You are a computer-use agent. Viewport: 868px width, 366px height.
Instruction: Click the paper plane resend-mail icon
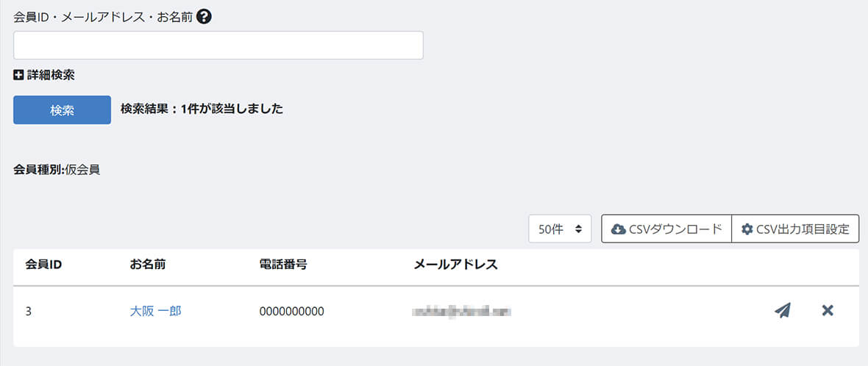(x=782, y=311)
